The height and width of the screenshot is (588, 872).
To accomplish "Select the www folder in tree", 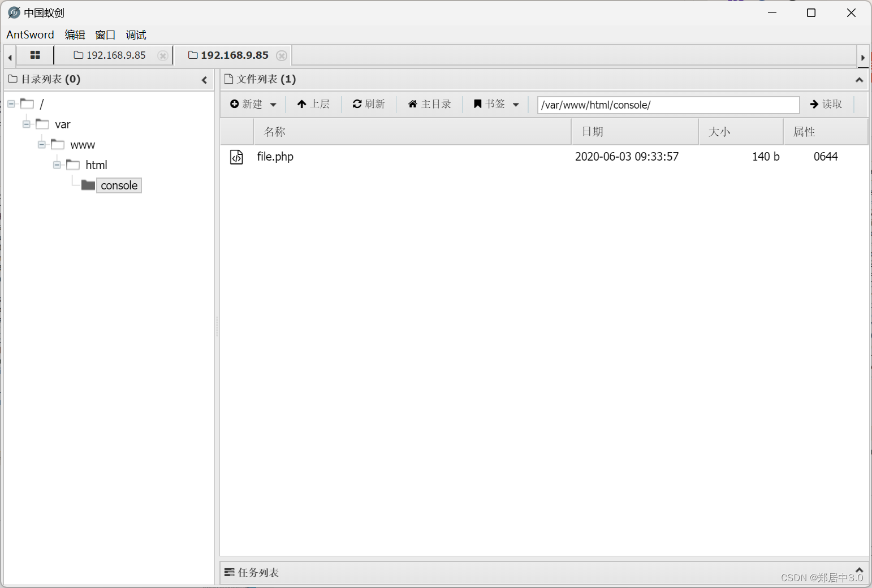I will pos(83,145).
